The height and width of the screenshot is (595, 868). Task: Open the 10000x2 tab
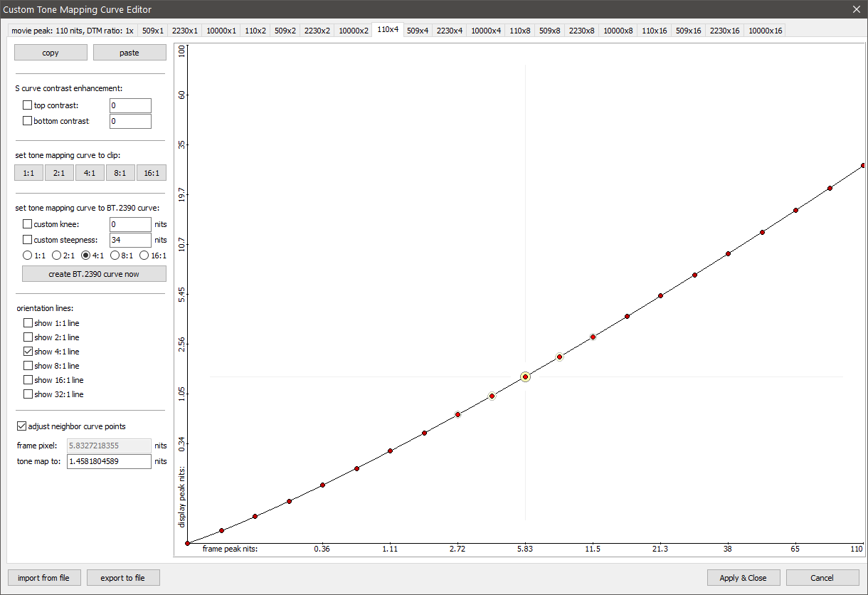pyautogui.click(x=354, y=31)
